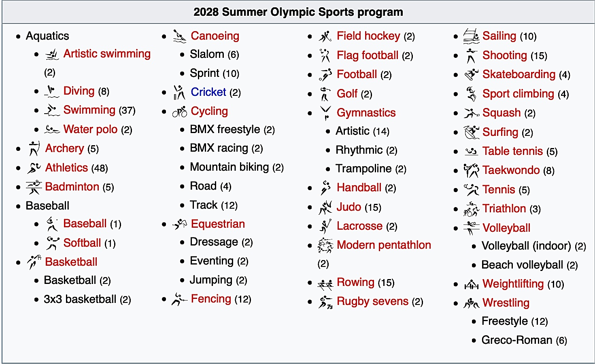Follow the Rugby sevens link
Viewport: 595px width, 364px height.
[x=372, y=301]
